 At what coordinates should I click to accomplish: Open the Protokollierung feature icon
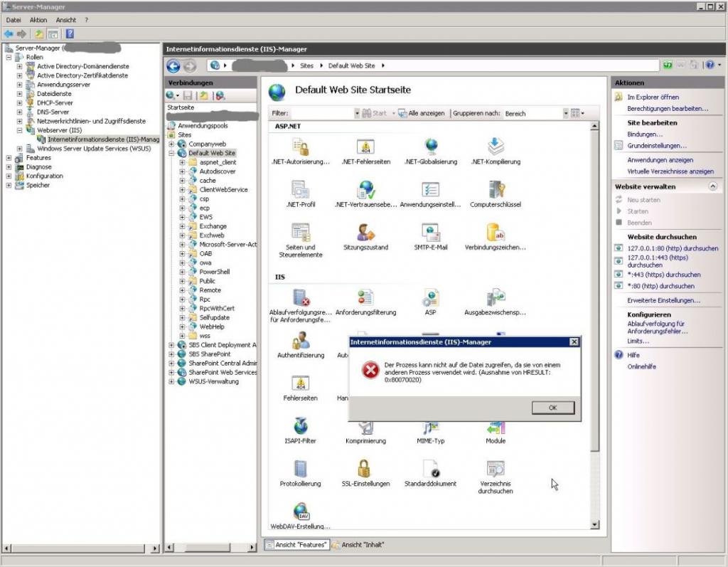[301, 469]
